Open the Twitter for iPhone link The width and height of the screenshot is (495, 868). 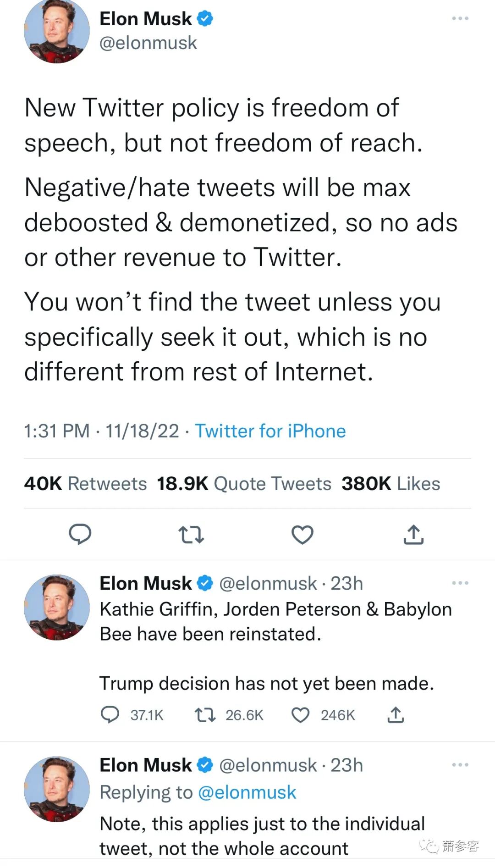[x=270, y=431]
